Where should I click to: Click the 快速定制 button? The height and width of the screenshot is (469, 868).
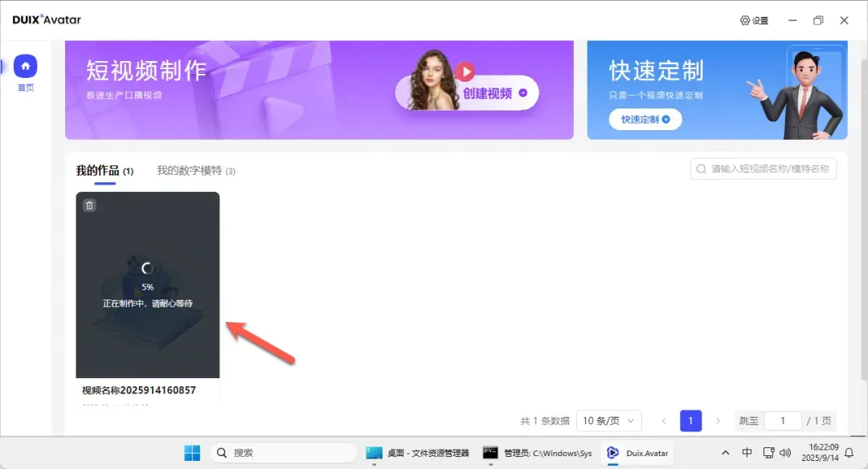(x=645, y=120)
